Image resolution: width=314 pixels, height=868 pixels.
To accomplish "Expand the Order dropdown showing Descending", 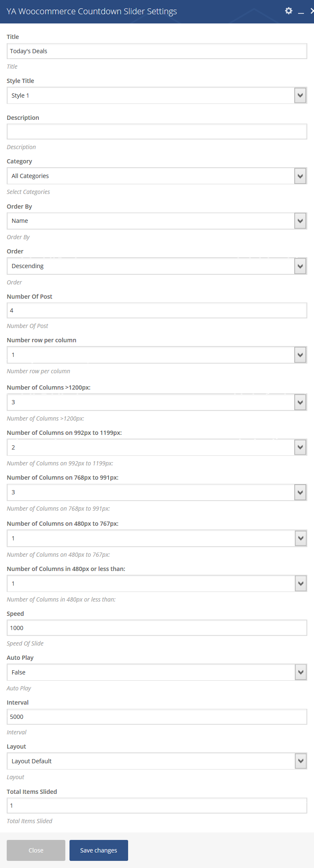I will point(157,266).
